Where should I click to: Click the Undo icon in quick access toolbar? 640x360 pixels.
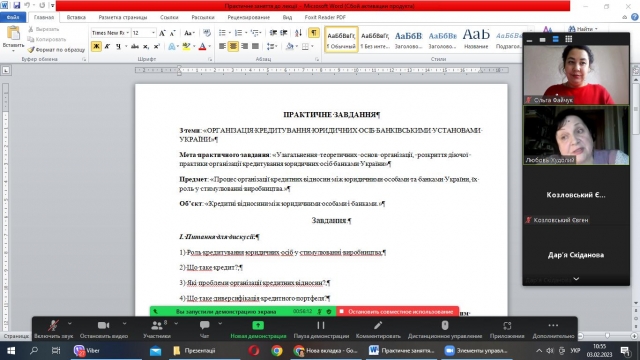pyautogui.click(x=27, y=5)
